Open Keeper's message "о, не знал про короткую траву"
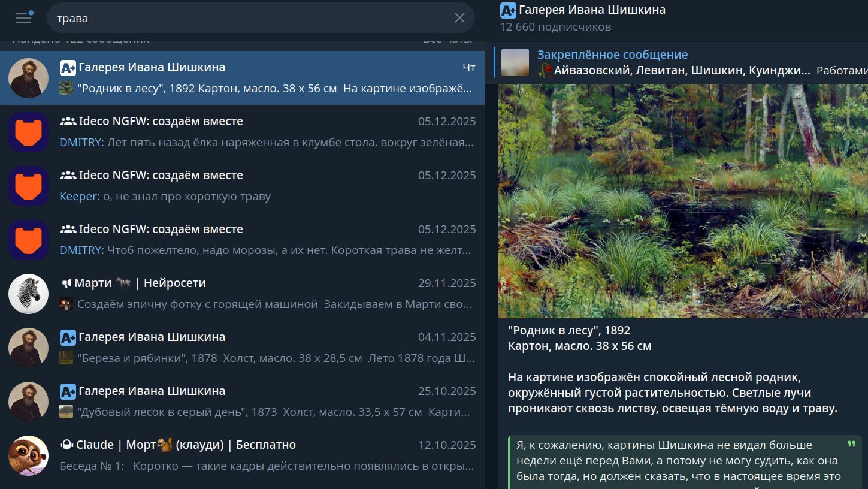868x489 pixels. coord(242,186)
